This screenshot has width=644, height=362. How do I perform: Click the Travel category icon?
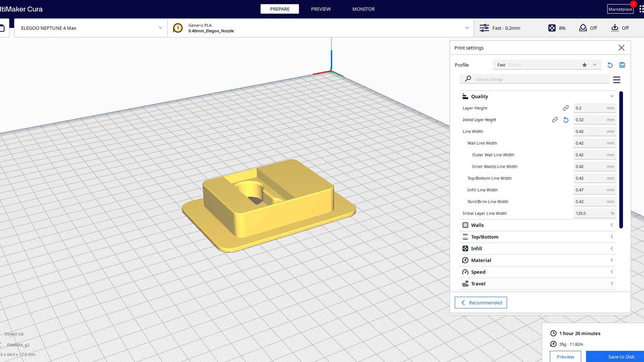(465, 284)
